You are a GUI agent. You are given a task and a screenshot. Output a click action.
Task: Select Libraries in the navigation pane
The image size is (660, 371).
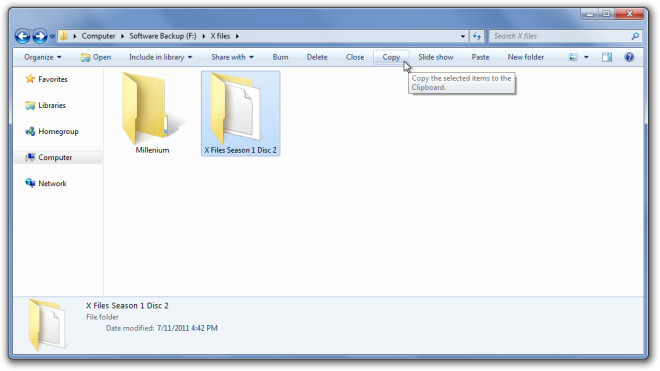52,105
